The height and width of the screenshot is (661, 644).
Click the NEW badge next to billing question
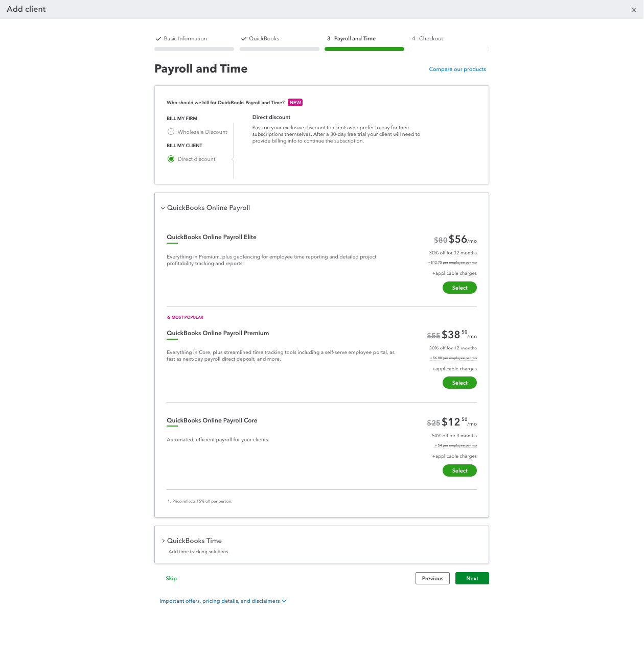(295, 102)
